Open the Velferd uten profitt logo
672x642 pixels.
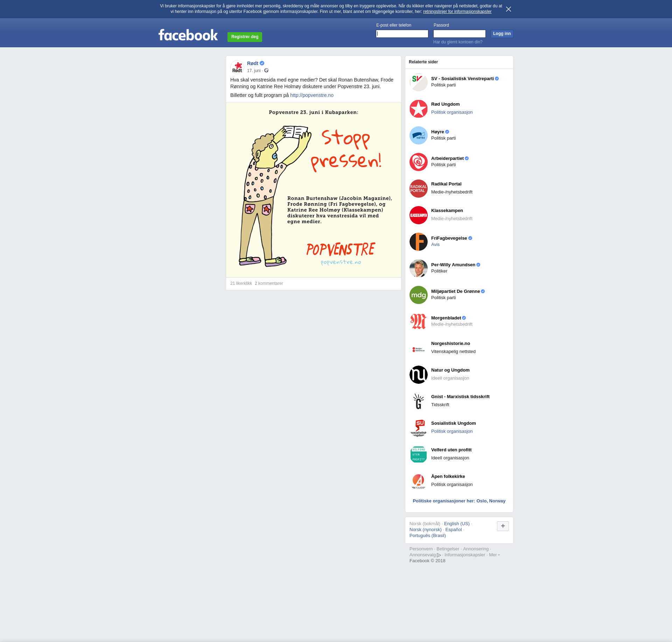[419, 454]
